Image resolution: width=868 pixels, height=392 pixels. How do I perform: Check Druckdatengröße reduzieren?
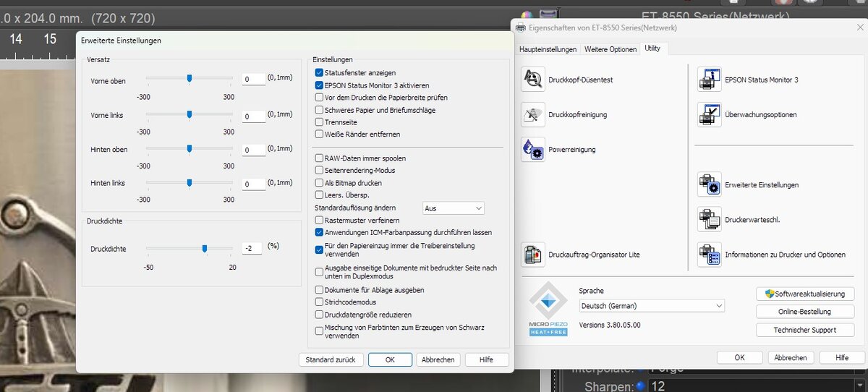pos(319,315)
